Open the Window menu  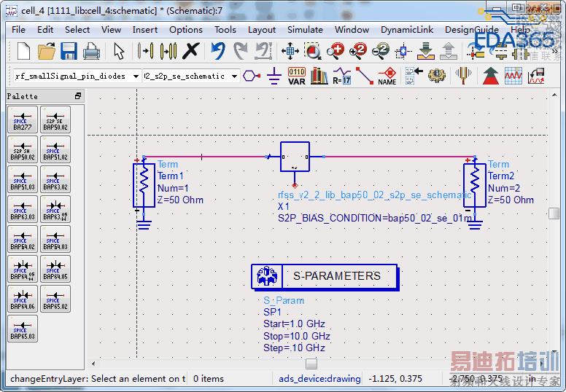click(352, 30)
